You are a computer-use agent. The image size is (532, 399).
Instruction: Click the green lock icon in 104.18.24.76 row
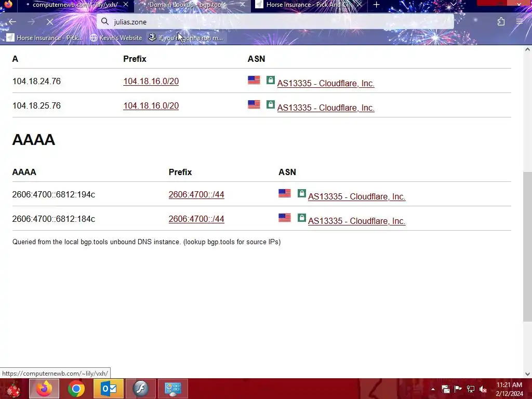(270, 80)
